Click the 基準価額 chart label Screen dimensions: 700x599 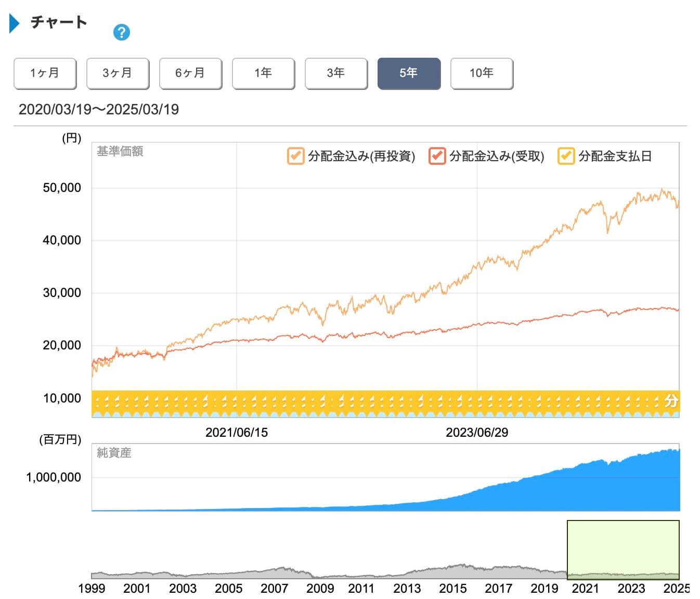pyautogui.click(x=120, y=151)
